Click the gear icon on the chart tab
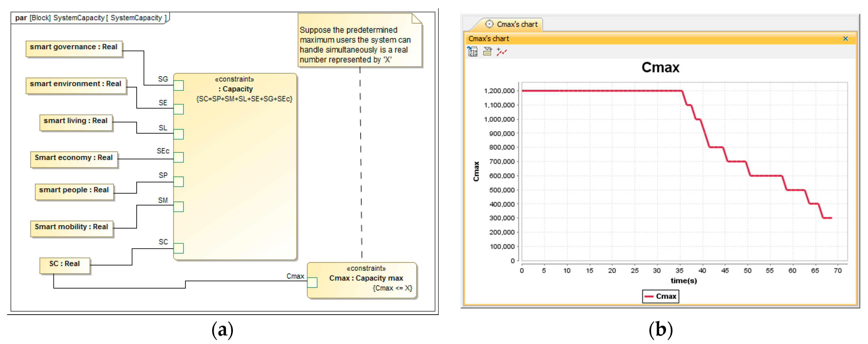This screenshot has width=868, height=344. [x=489, y=24]
